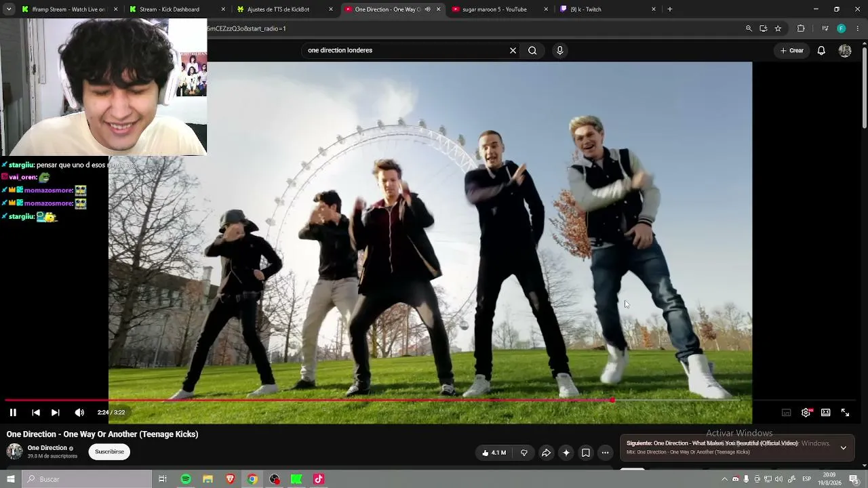Save the video with the bookmark icon
This screenshot has height=488, width=868.
[586, 453]
